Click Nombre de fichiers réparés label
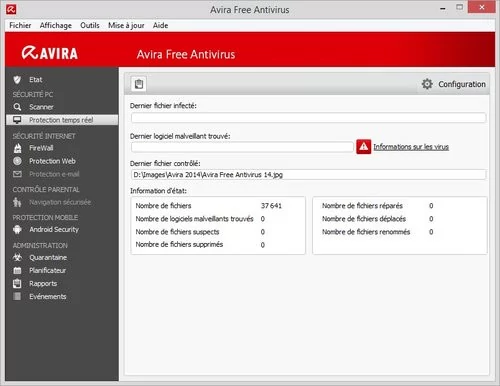The image size is (500, 386). tap(362, 206)
